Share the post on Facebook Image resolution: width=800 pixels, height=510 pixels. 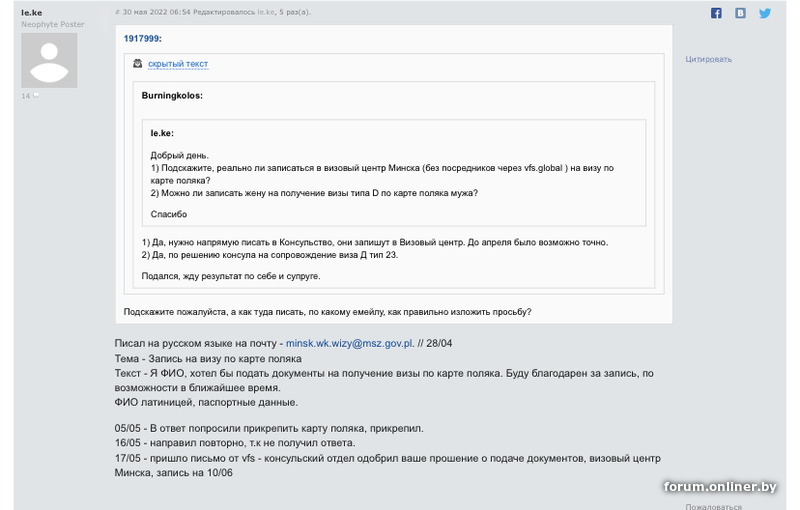coord(716,13)
